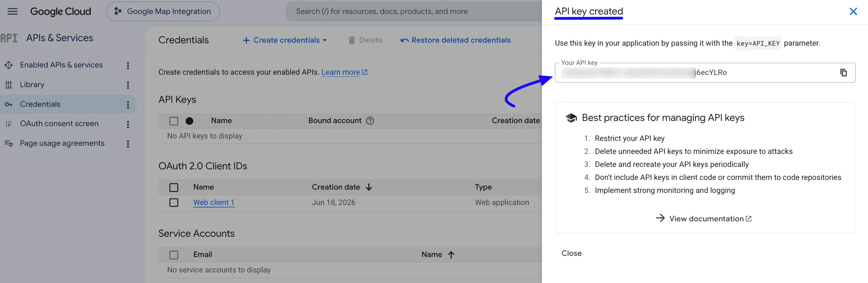This screenshot has height=283, width=868.
Task: Click the Email column header
Action: pos(202,254)
